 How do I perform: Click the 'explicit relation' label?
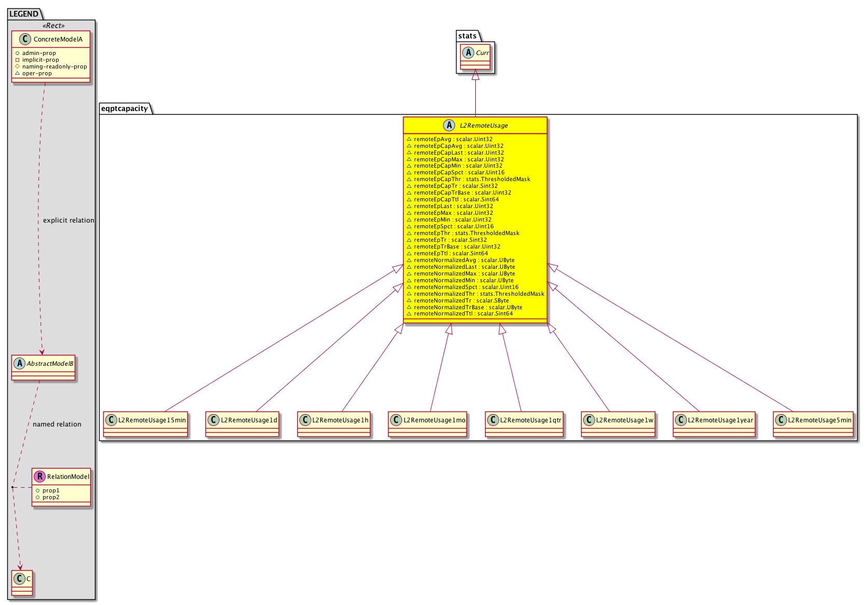pos(68,221)
